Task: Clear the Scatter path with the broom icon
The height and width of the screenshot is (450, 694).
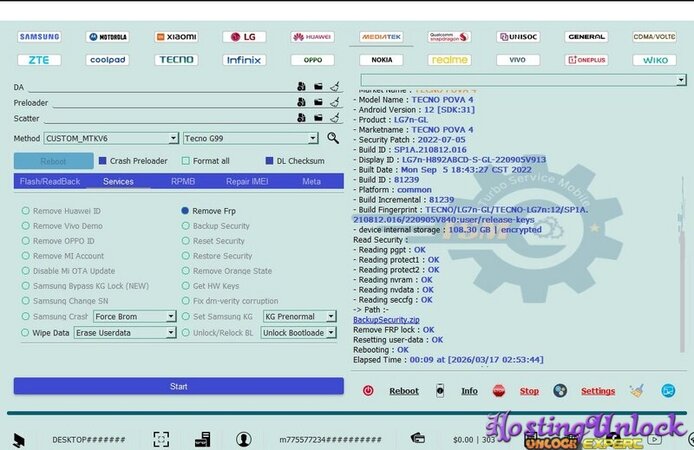Action: click(x=335, y=119)
